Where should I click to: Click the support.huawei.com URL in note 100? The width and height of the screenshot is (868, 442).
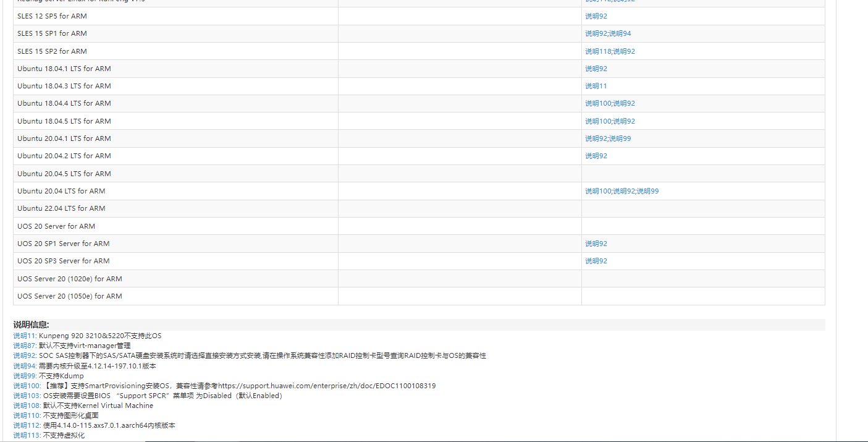pos(327,386)
